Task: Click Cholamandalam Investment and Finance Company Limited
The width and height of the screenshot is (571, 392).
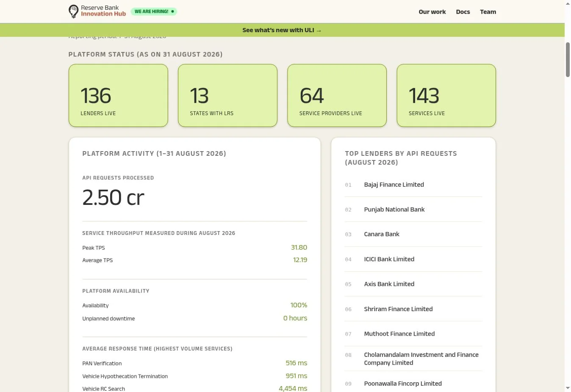Action: tap(421, 359)
